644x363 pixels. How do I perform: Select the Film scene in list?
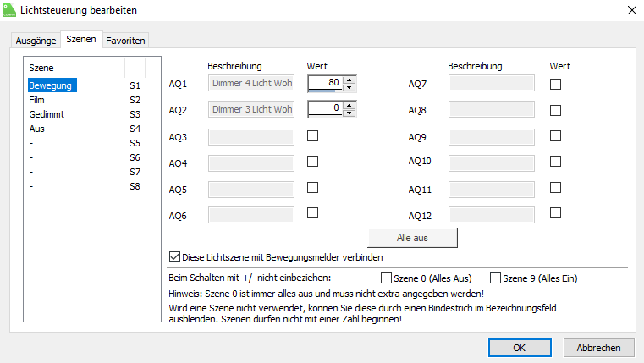36,100
